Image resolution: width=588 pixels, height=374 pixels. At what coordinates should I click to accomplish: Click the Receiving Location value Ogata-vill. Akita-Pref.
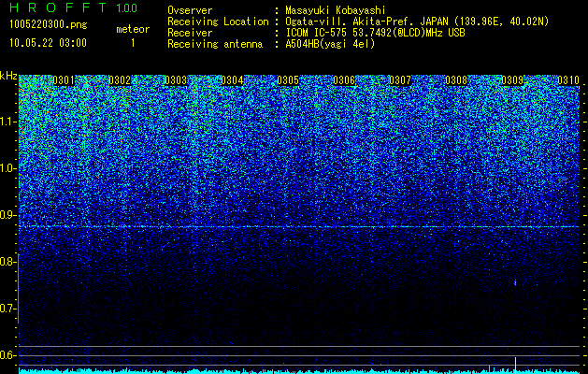pos(350,22)
